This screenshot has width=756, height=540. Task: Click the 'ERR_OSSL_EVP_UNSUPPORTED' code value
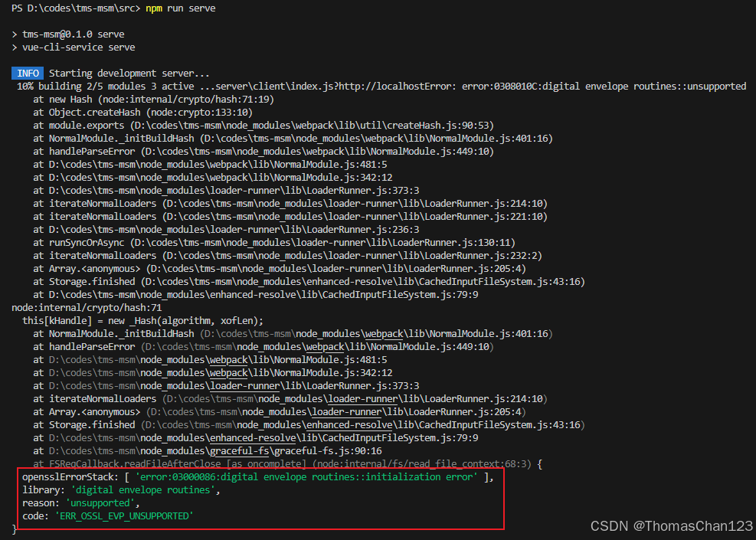(x=124, y=516)
